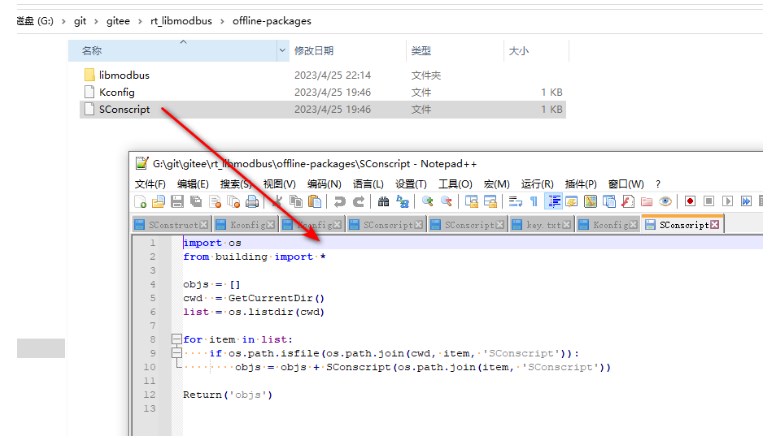Switch to the SConstruct tab
Viewport: 773px width, 438px height.
[172, 224]
